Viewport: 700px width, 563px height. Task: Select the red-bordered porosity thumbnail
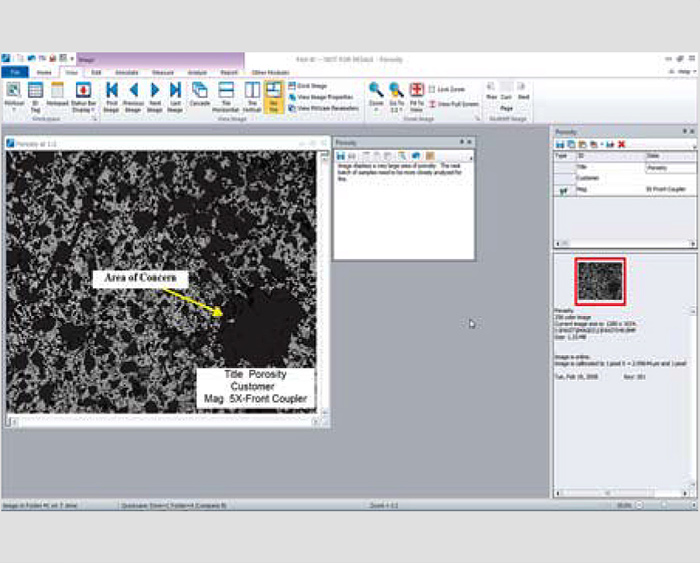[600, 280]
